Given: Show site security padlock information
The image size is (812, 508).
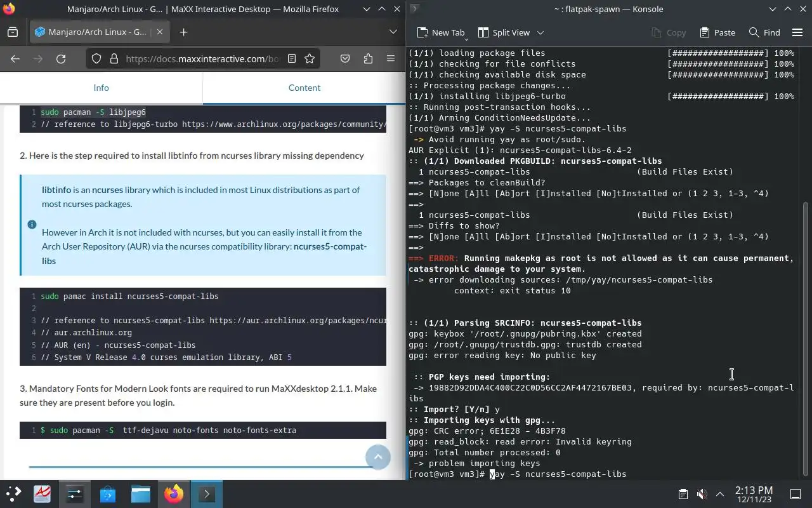Looking at the screenshot, I should [x=114, y=58].
